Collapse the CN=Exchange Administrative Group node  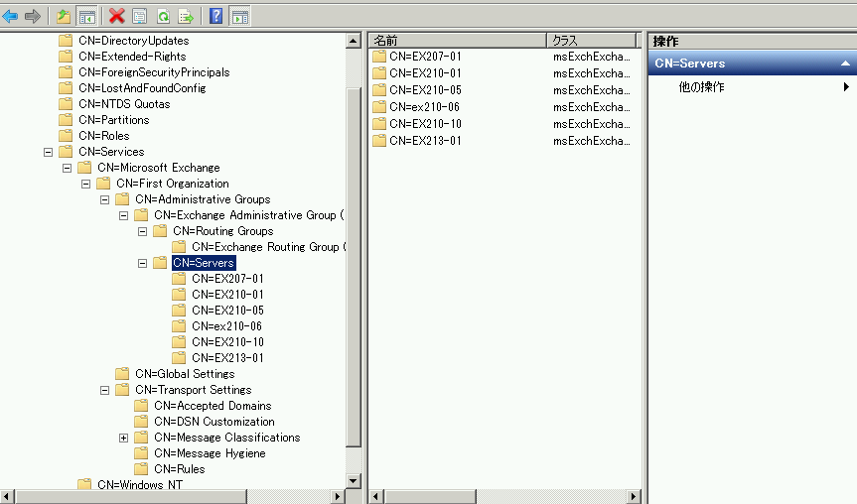point(123,215)
